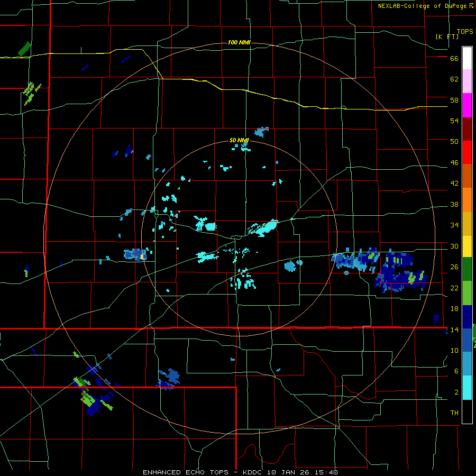Image resolution: width=476 pixels, height=476 pixels.
Task: Click the yellow legend color band
Action: (467, 246)
